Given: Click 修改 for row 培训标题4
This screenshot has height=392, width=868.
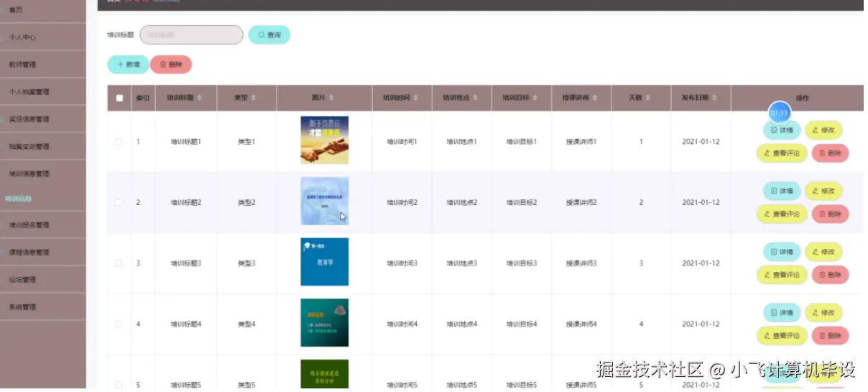Looking at the screenshot, I should point(823,313).
